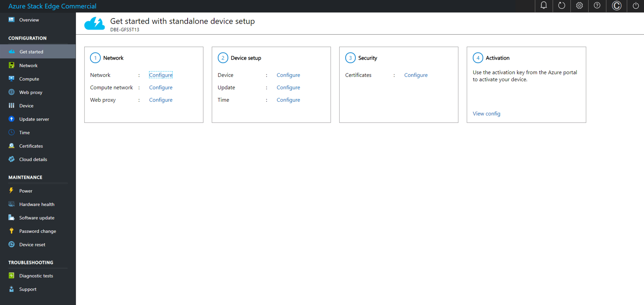Screen dimensions: 644x305
Task: Configure the Compute network
Action: pyautogui.click(x=160, y=87)
